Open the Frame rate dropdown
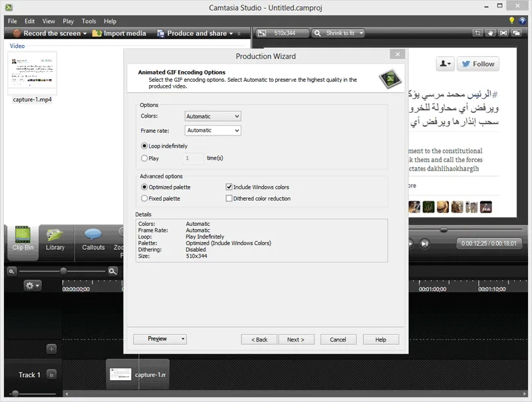This screenshot has width=532, height=402. pyautogui.click(x=212, y=130)
